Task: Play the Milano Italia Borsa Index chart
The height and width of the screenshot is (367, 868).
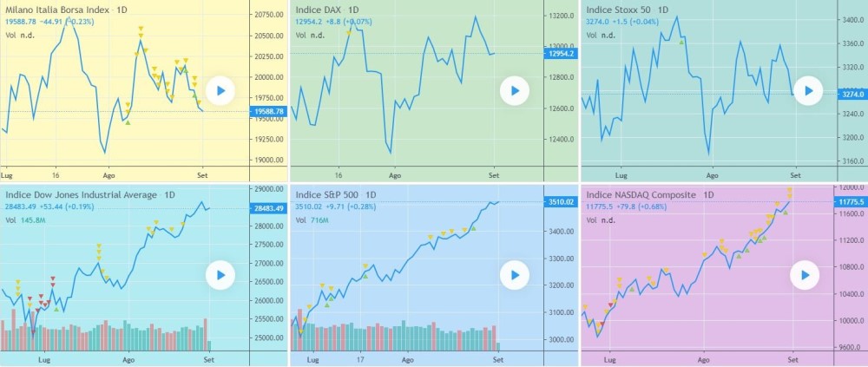Action: (221, 90)
